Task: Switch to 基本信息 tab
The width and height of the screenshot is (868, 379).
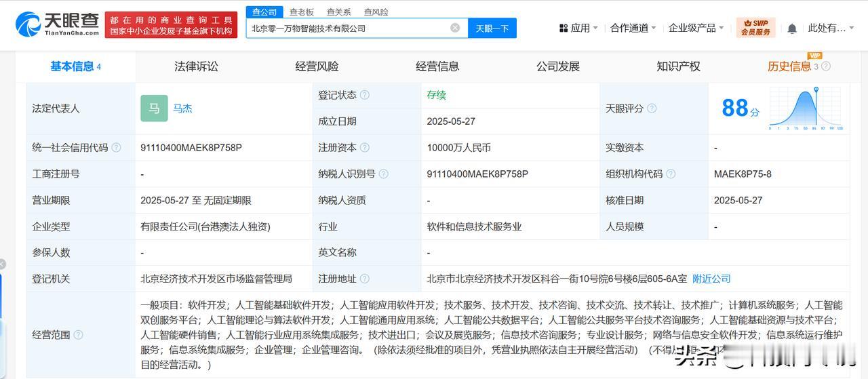Action: point(75,66)
